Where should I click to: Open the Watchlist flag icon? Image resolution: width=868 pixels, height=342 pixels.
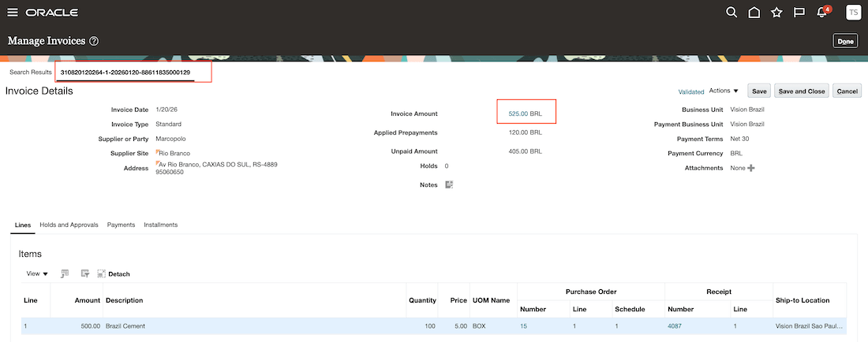coord(799,12)
